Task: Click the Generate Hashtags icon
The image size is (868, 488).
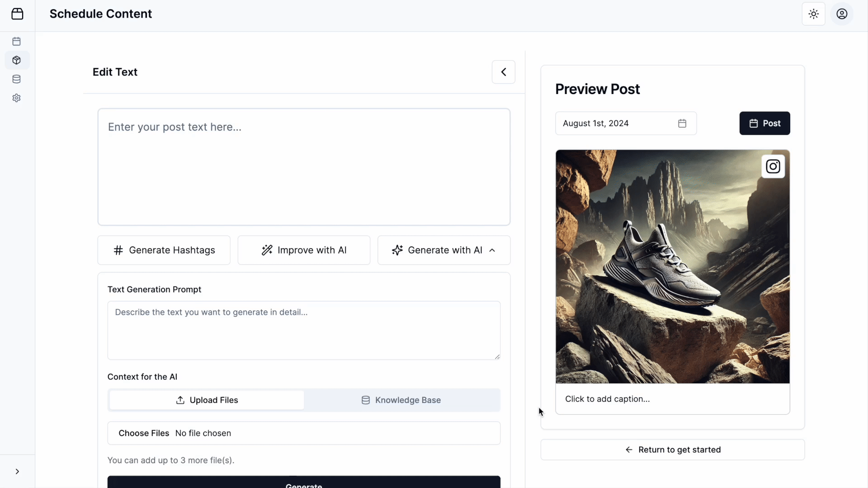Action: pos(118,250)
